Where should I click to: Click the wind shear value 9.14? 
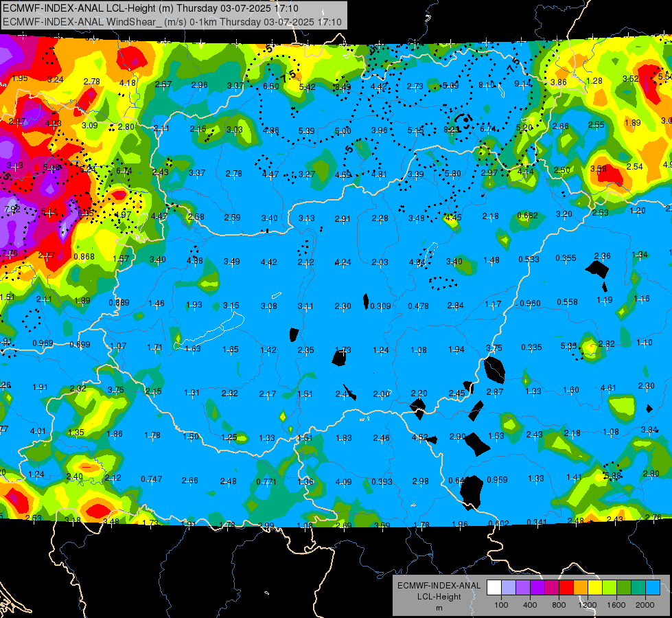[523, 84]
